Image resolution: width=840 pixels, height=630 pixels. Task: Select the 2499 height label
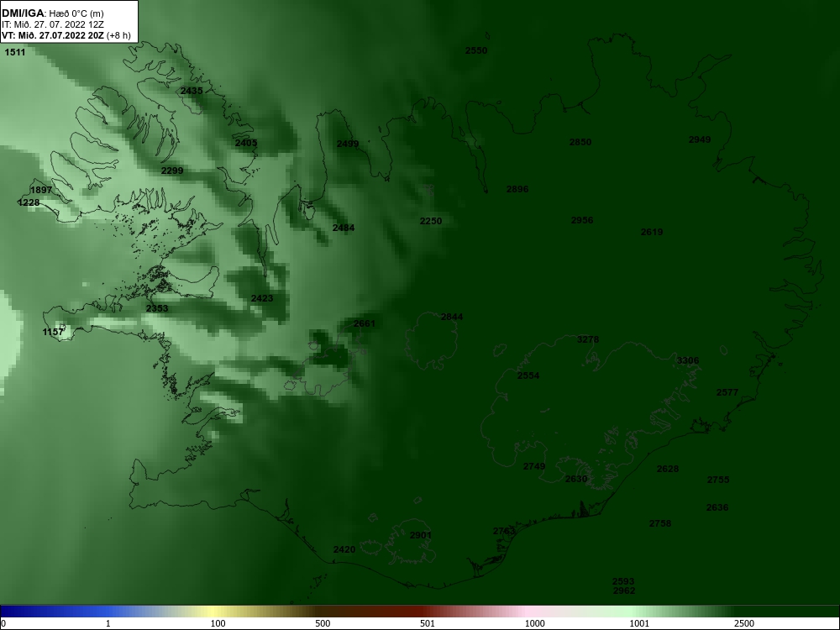coord(348,144)
